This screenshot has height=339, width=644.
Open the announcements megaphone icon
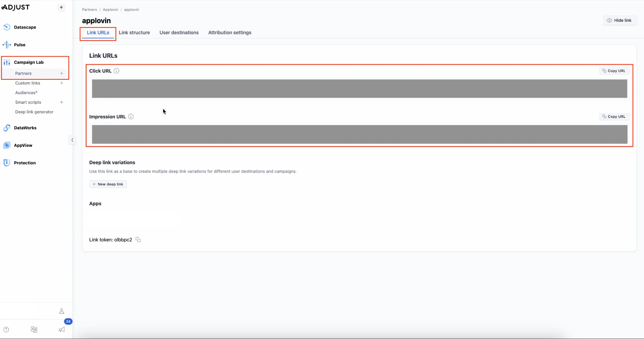62,330
